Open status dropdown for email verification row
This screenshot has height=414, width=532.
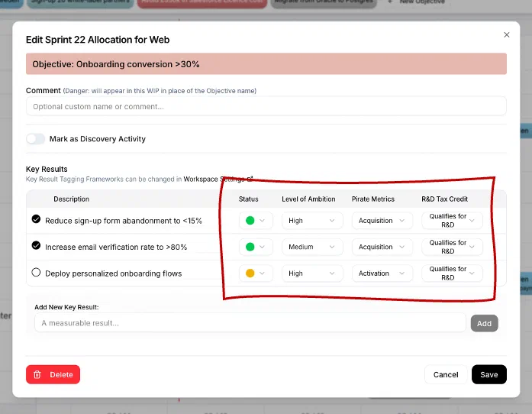[256, 247]
